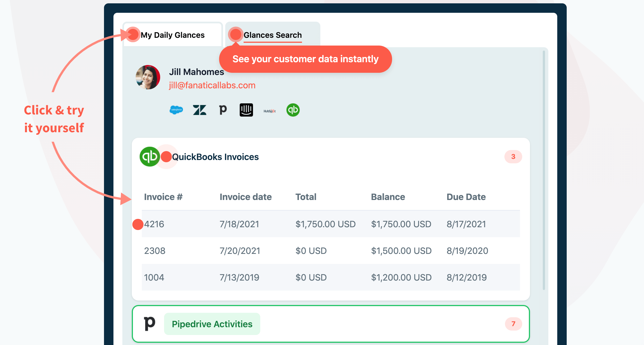Click the Pipedrive activities count badge 7
644x345 pixels.
coord(513,324)
